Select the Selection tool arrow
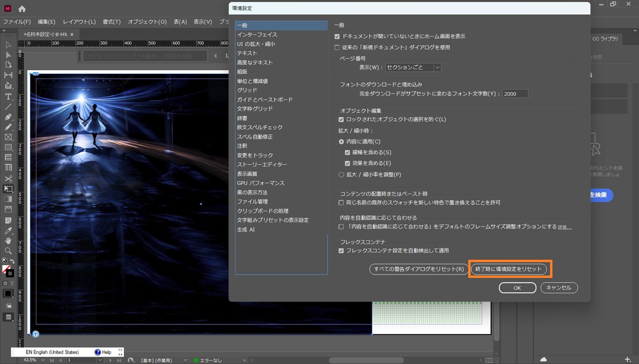The height and width of the screenshot is (364, 639). [x=8, y=45]
